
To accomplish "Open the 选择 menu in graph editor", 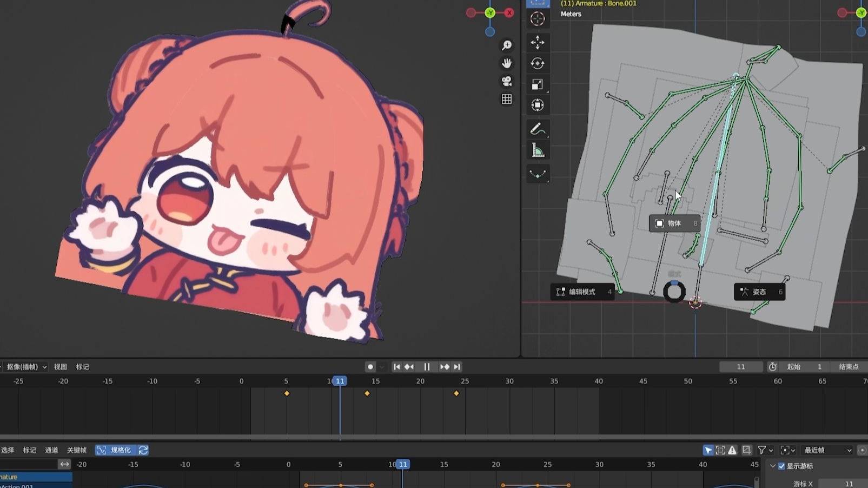I will tap(8, 450).
